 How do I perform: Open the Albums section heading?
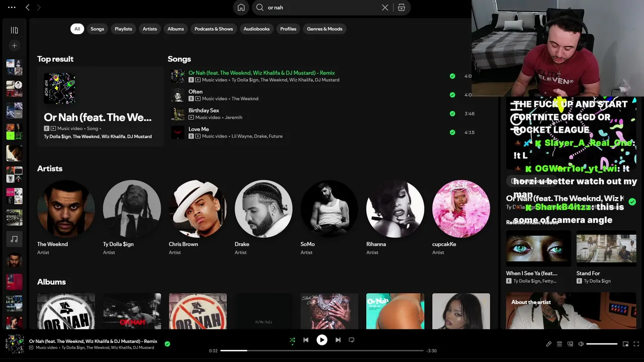tap(51, 282)
